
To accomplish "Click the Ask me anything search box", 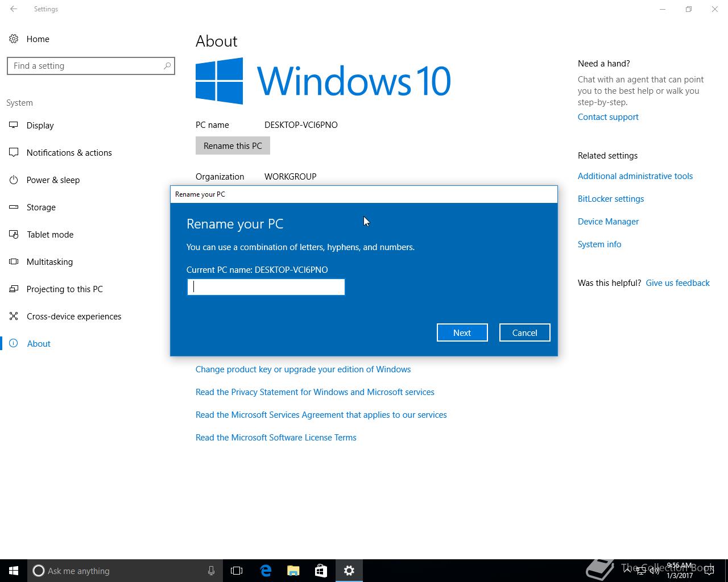I will coord(125,571).
